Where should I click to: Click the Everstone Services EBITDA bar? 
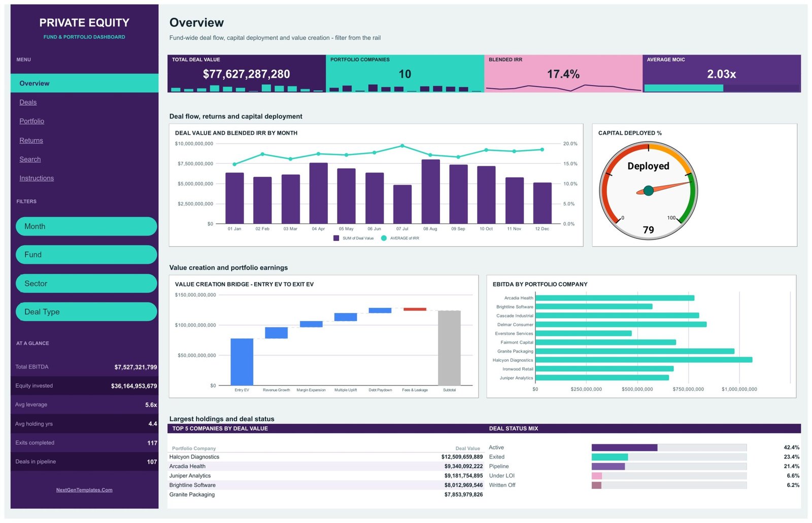click(x=584, y=333)
